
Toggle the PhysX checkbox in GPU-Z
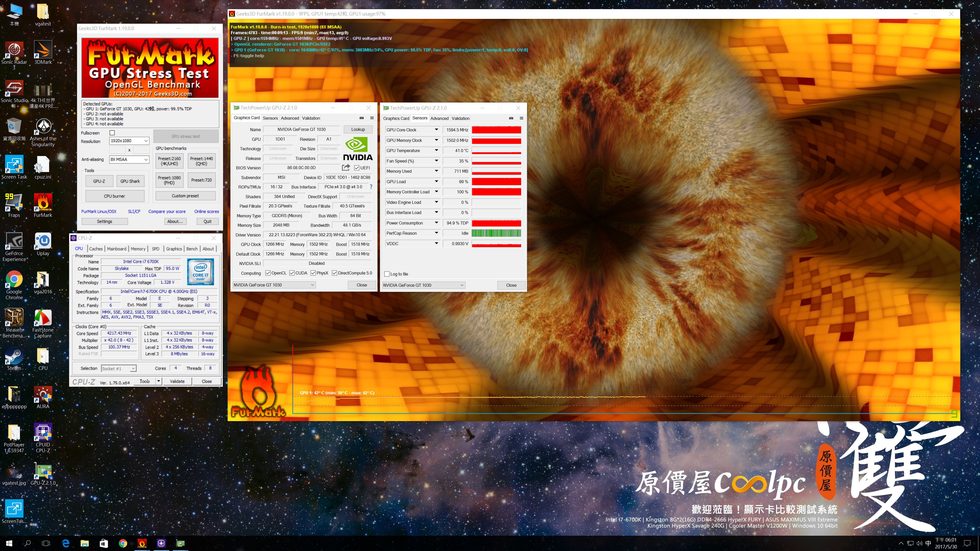313,273
